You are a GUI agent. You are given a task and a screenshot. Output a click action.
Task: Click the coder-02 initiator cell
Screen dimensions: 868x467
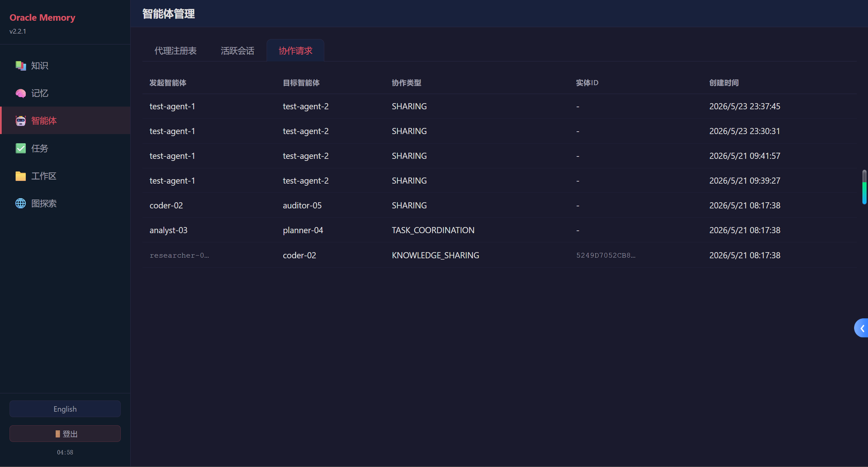(x=166, y=206)
